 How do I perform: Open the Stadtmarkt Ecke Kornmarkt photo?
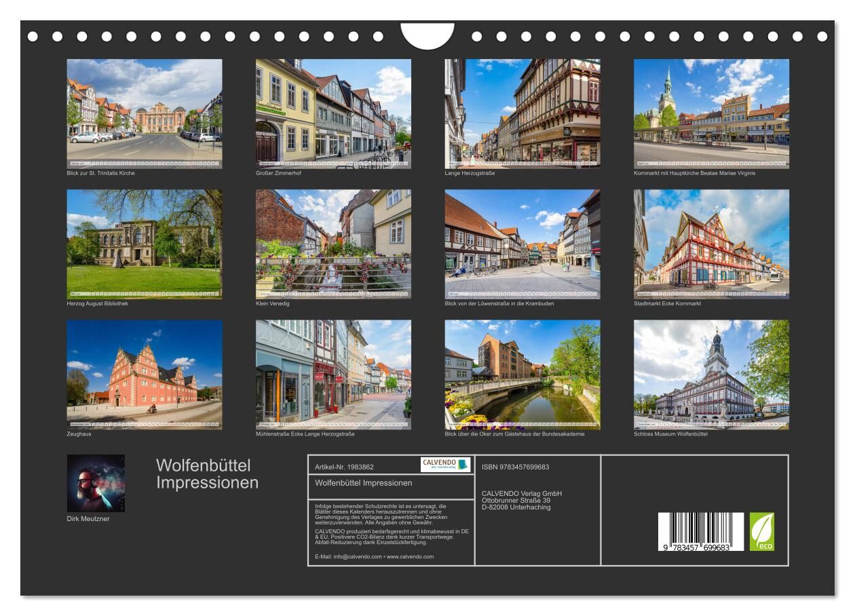coord(711,244)
